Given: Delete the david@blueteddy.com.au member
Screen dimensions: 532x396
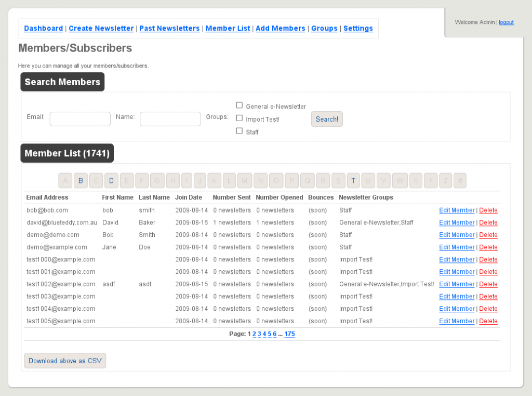Looking at the screenshot, I should tap(488, 222).
